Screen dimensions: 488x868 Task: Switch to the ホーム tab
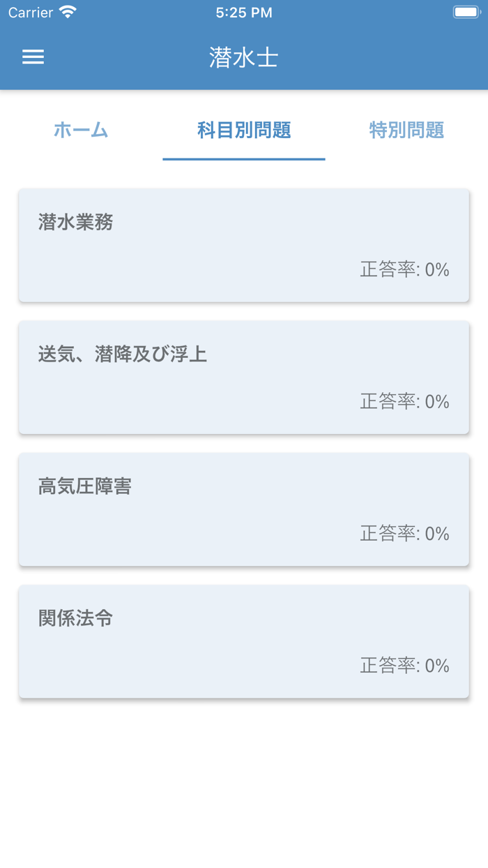click(x=81, y=130)
